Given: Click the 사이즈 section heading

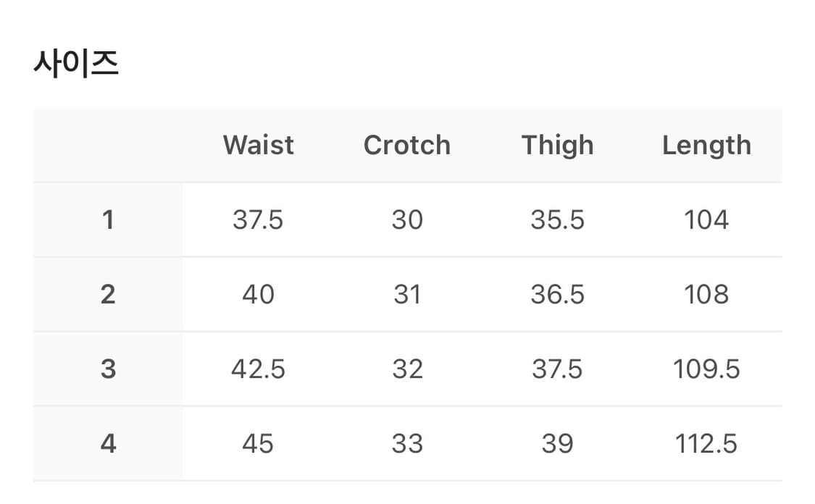Looking at the screenshot, I should pyautogui.click(x=76, y=64).
